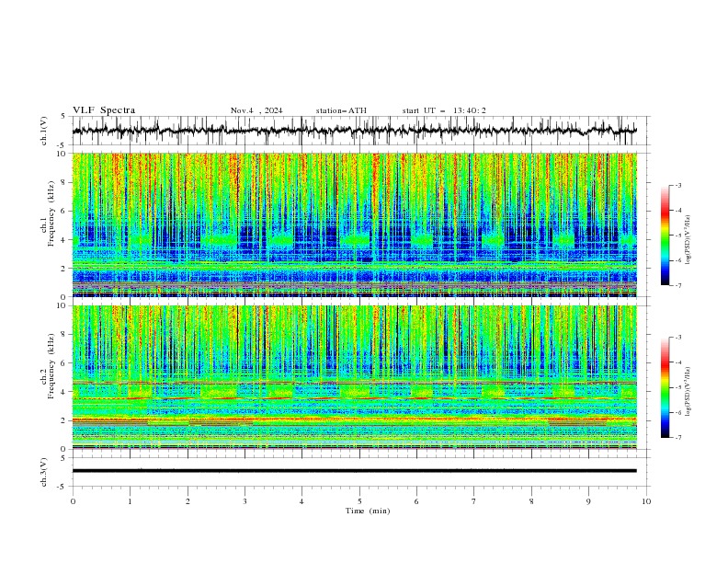Click the color bar beside ch.2 spectrogram
Image resolution: width=728 pixels, height=563 pixels.
click(665, 387)
